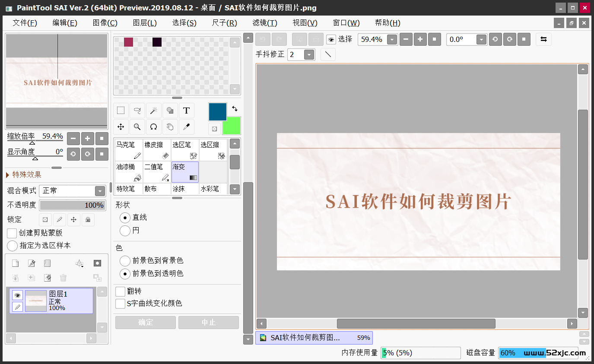Select the Move tool
Image resolution: width=594 pixels, height=364 pixels.
(x=121, y=127)
